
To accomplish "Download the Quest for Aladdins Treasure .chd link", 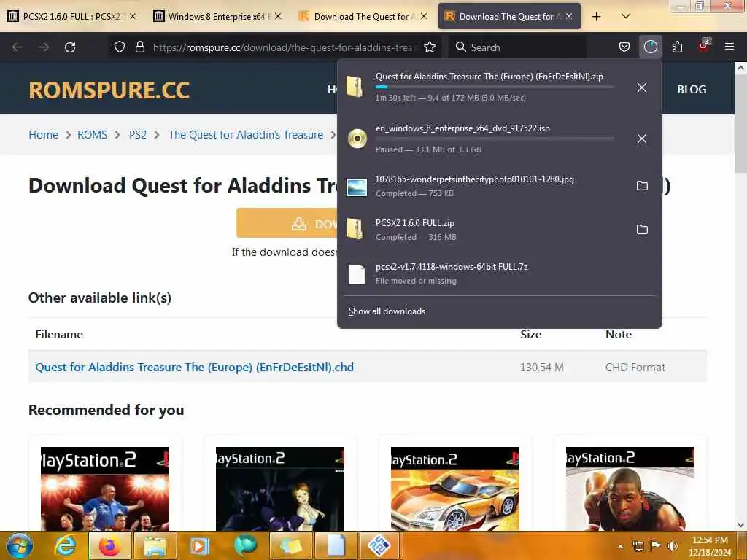I will click(x=194, y=367).
